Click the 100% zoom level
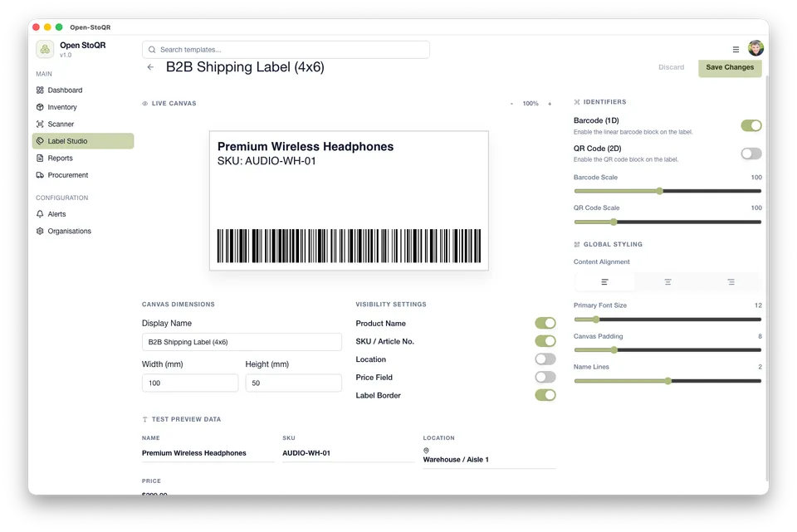This screenshot has width=797, height=532. [x=531, y=104]
